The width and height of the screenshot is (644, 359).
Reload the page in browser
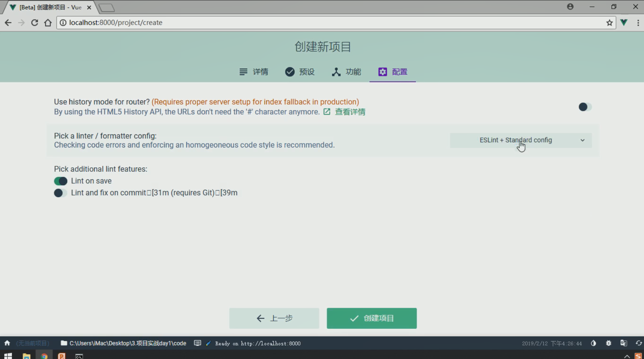(35, 23)
